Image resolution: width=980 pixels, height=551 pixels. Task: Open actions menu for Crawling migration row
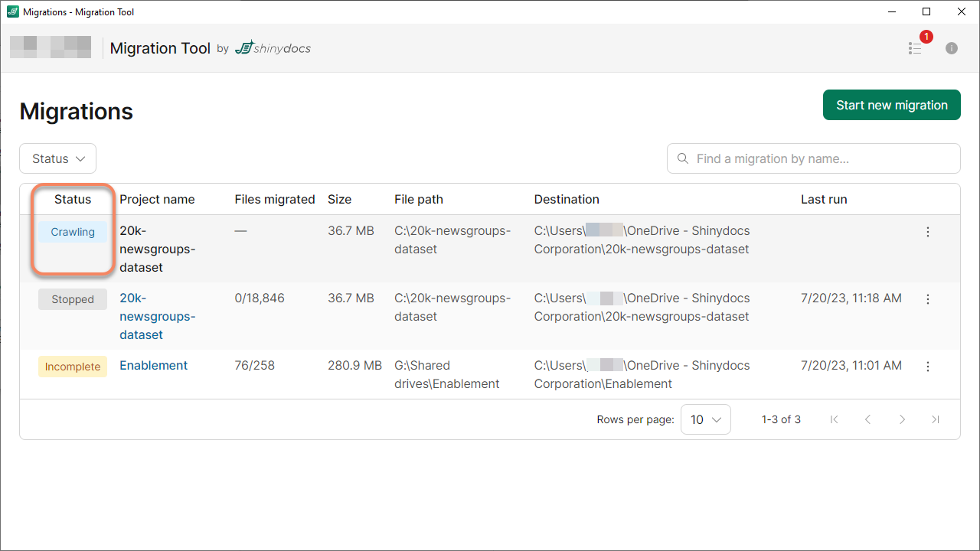pyautogui.click(x=928, y=232)
